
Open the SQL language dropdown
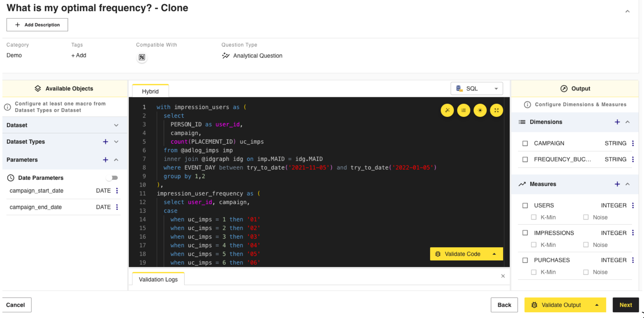[x=477, y=89]
